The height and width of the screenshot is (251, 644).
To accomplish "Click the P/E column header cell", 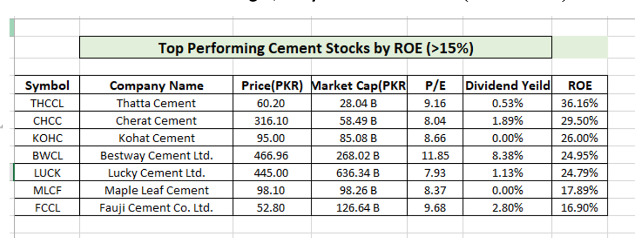I will 435,86.
